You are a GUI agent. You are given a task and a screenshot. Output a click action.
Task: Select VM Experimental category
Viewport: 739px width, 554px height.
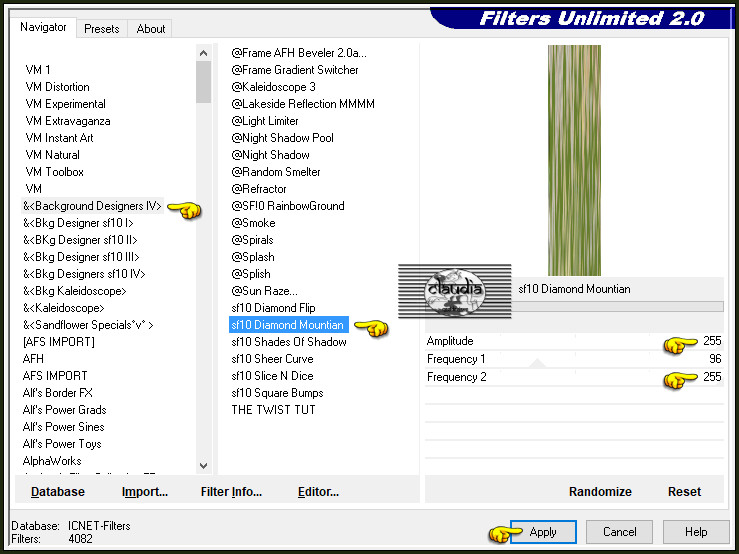click(66, 104)
